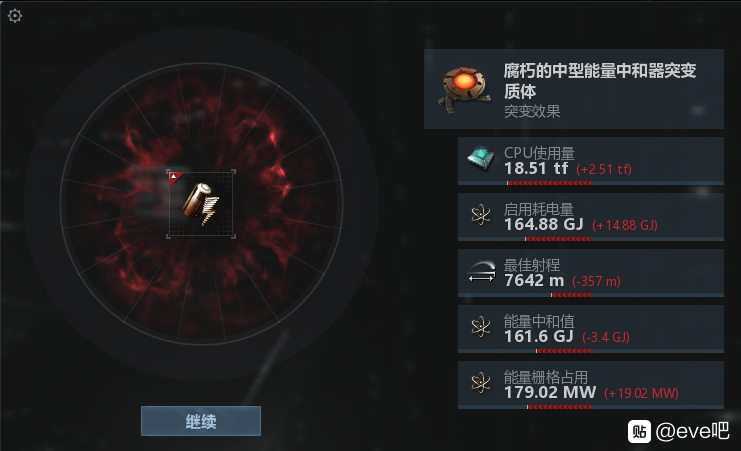
Task: Click the CPU使用量 red progress bar
Action: coord(549,182)
